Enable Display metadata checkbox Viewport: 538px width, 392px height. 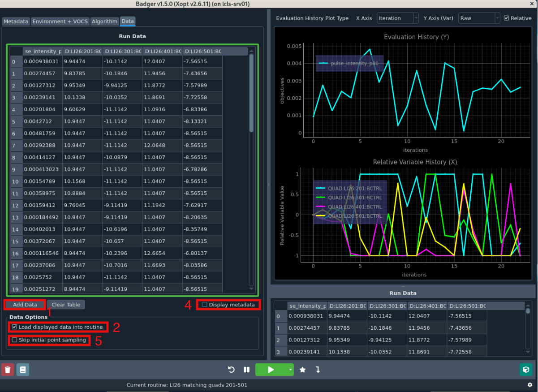(205, 305)
